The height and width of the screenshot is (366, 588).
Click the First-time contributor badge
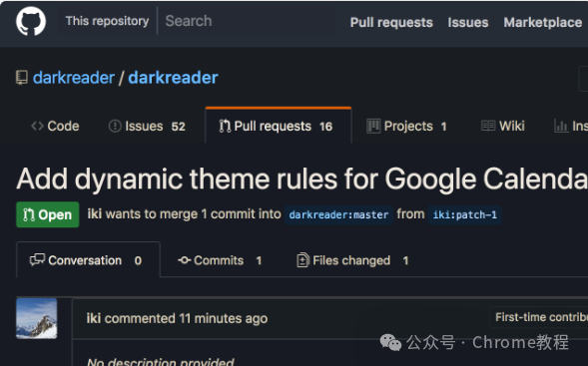coord(539,317)
